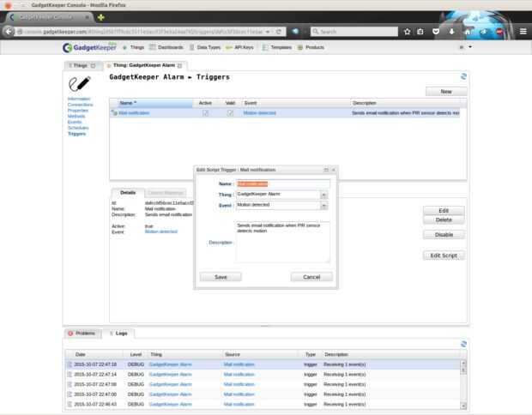The height and width of the screenshot is (415, 532).
Task: Close the Things tab with its icon
Action: coord(93,65)
